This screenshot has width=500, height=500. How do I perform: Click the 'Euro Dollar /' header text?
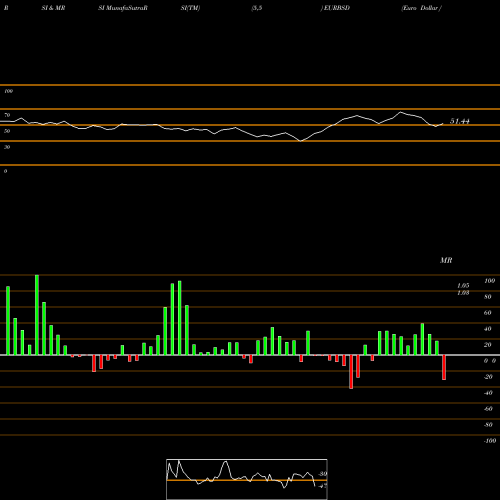[421, 8]
